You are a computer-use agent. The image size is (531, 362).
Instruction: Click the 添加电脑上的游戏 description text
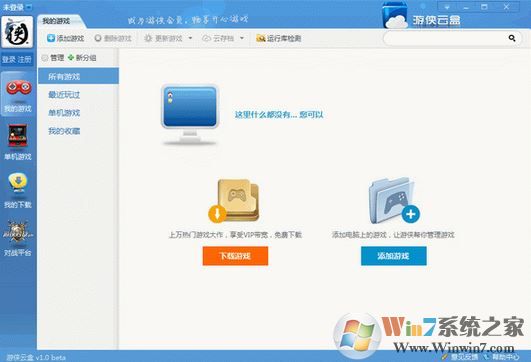point(394,235)
